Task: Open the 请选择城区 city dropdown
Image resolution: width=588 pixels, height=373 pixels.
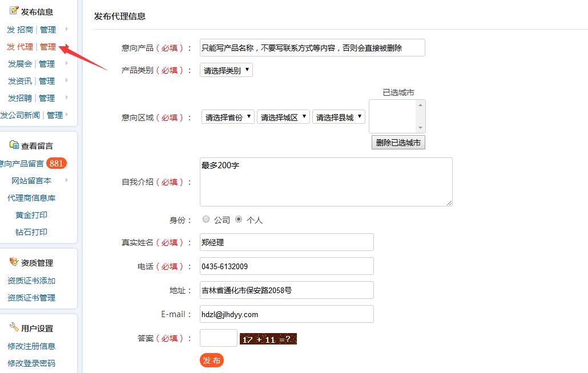Action: (x=283, y=117)
